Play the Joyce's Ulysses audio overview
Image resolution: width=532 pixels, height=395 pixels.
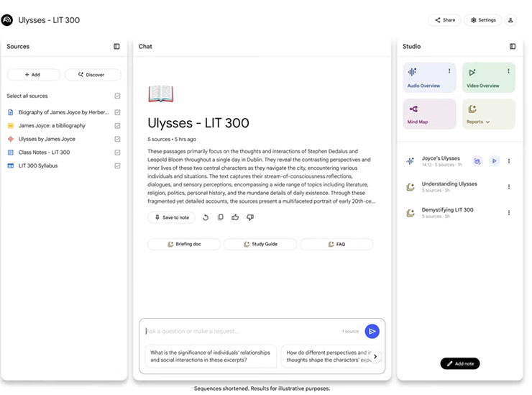[494, 161]
